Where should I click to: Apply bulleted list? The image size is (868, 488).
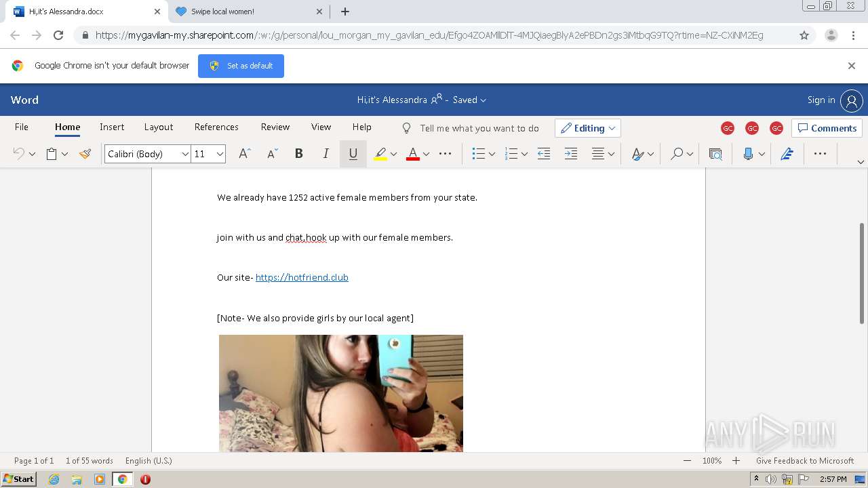coord(479,154)
